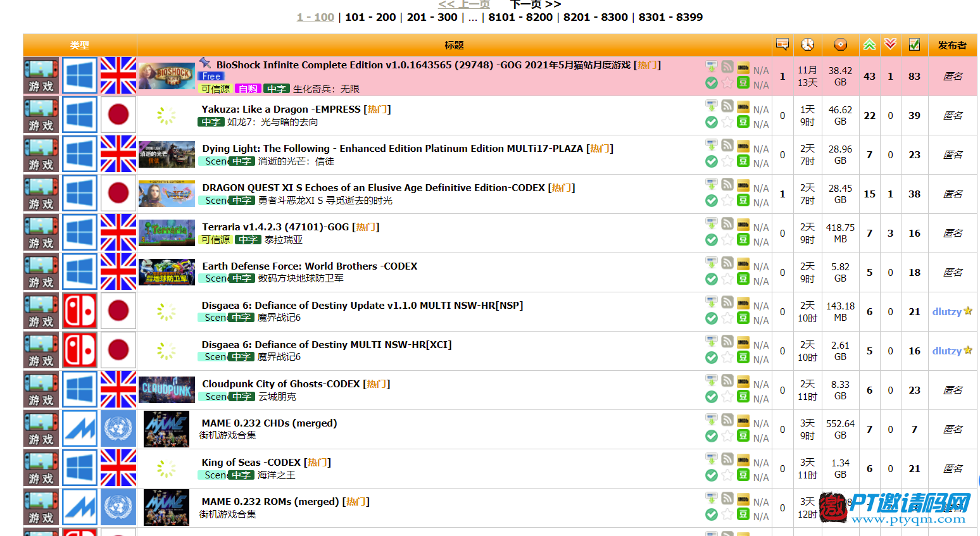Open BioShock Infinite cover thumbnail
Image resolution: width=980 pixels, height=536 pixels.
(x=167, y=76)
